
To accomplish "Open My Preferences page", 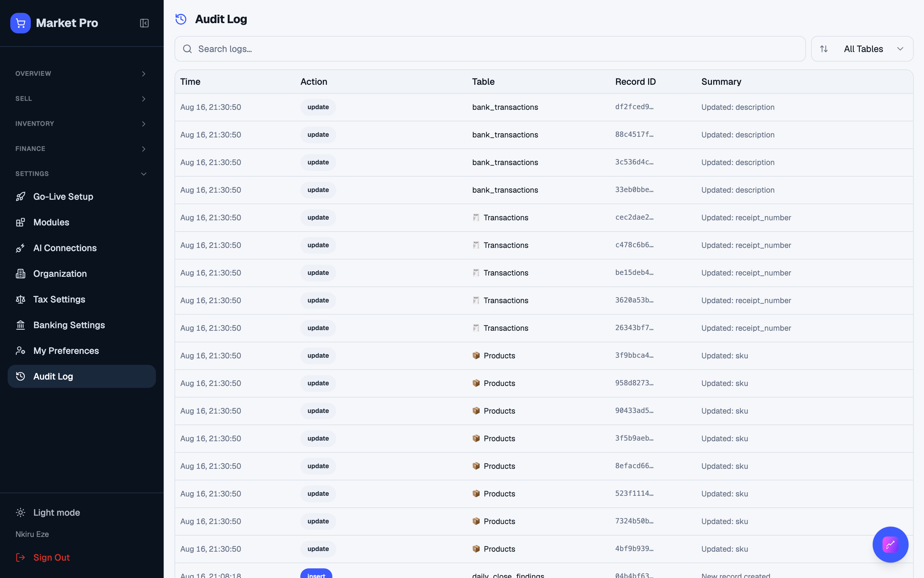I will click(81, 351).
